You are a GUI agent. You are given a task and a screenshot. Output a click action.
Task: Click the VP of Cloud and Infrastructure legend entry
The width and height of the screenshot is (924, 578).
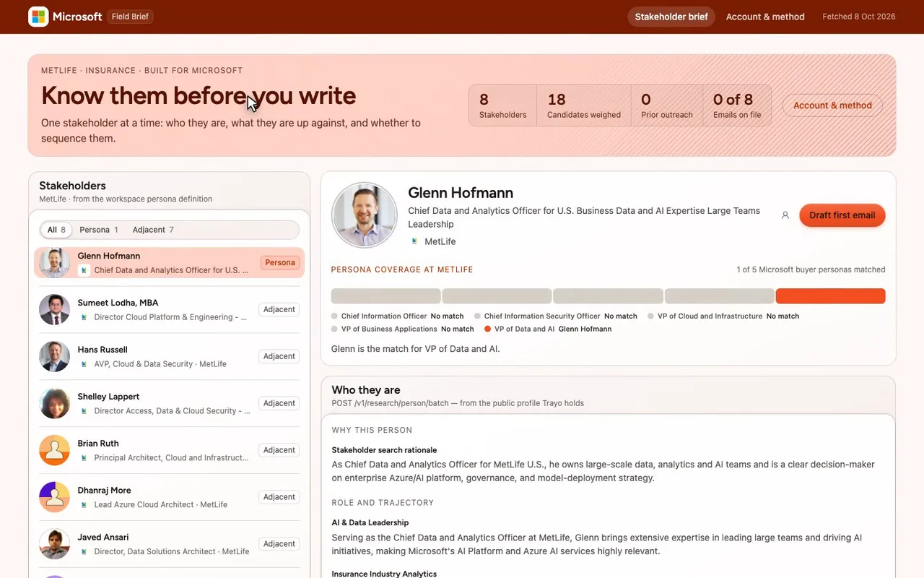tap(723, 316)
